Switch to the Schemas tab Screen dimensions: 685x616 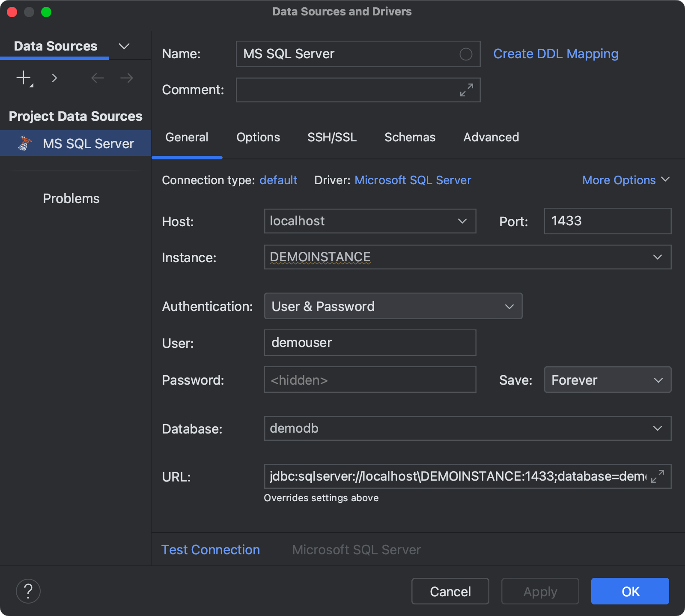[410, 137]
